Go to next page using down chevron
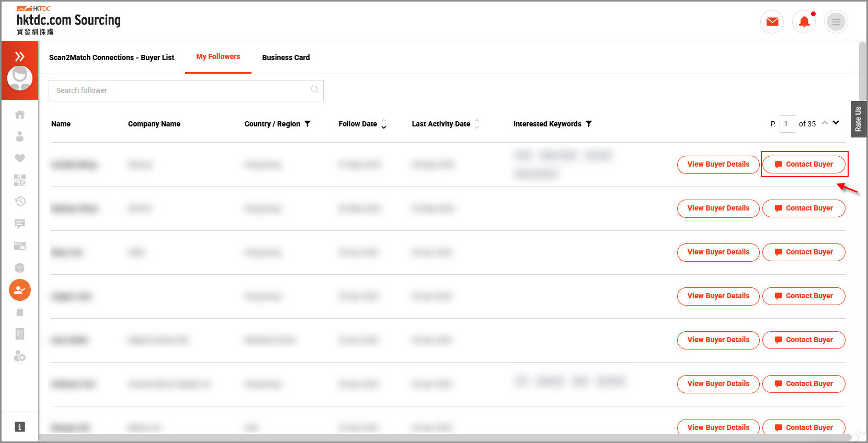The image size is (868, 443). click(x=836, y=123)
